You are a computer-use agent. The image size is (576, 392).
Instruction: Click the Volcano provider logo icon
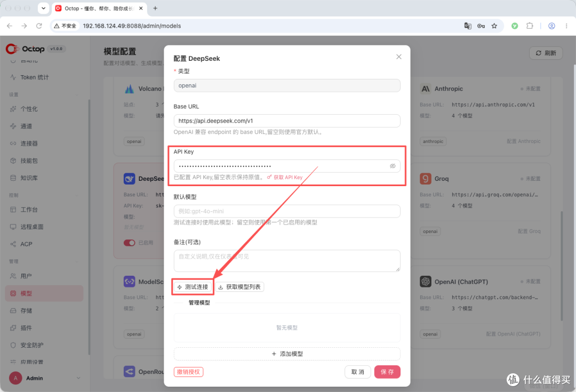click(x=129, y=89)
